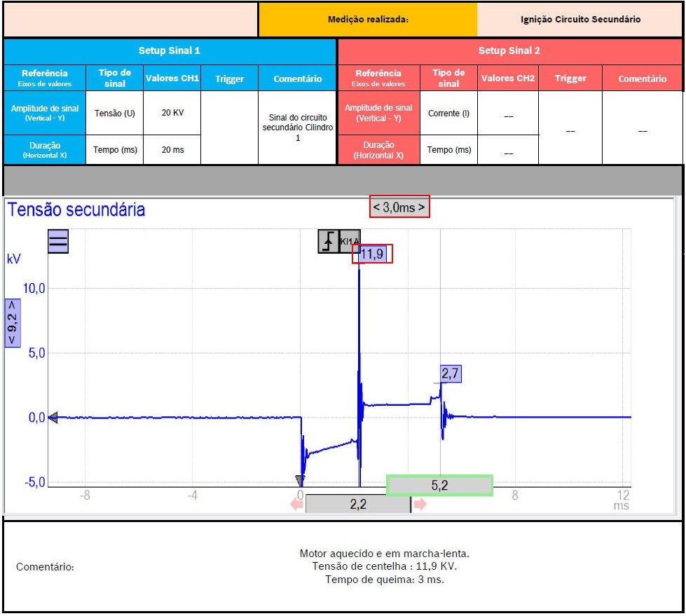Click the Setup Sinal 2 header
This screenshot has width=686, height=616.
(509, 51)
